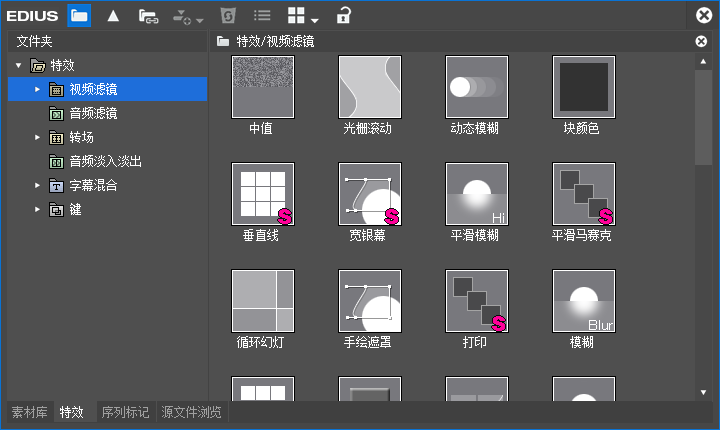Image resolution: width=720 pixels, height=430 pixels.
Task: Click the link folder icon in toolbar
Action: [x=148, y=15]
